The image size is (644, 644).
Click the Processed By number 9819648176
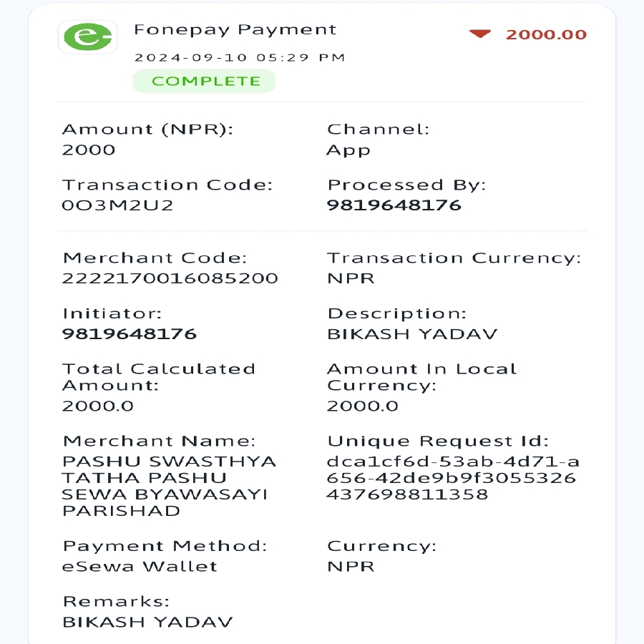394,205
